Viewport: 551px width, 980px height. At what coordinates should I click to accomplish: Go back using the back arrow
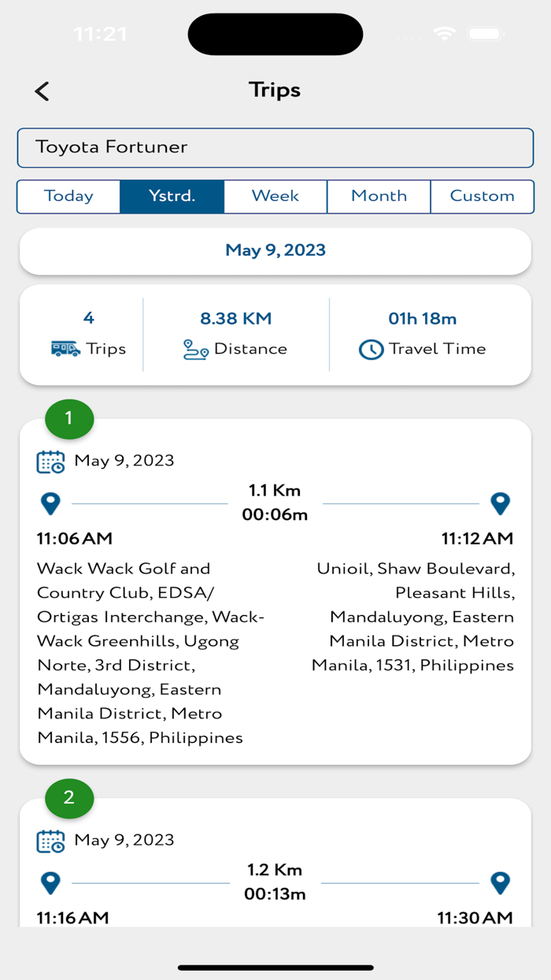[42, 91]
